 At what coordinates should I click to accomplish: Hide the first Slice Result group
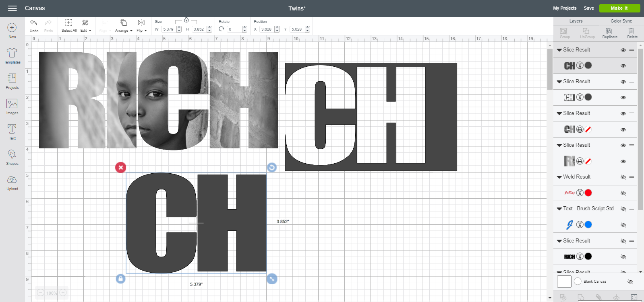623,50
